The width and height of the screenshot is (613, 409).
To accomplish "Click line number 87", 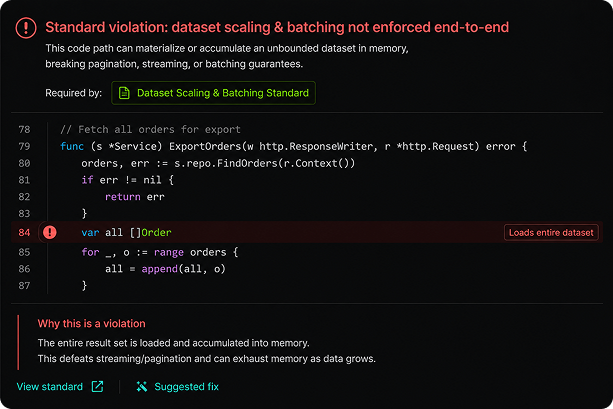I will point(24,286).
